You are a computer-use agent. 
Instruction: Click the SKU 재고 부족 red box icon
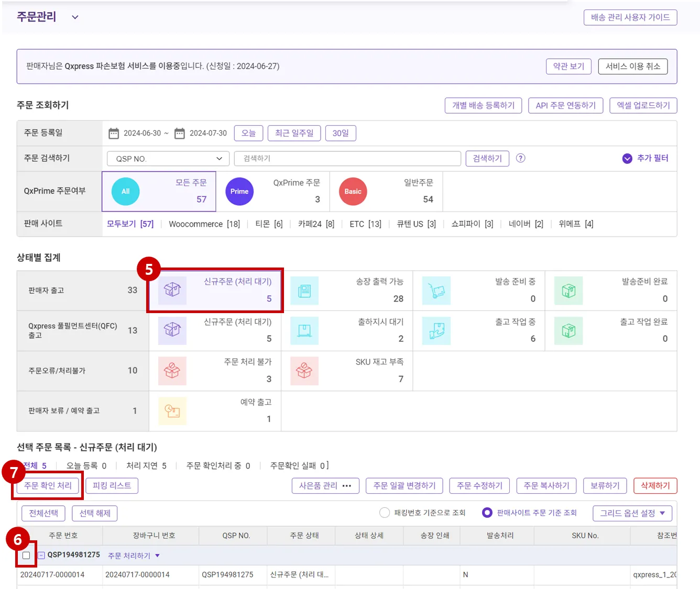[304, 371]
